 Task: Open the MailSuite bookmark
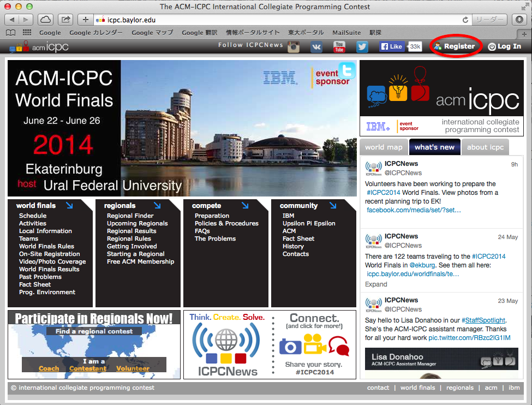click(x=346, y=33)
